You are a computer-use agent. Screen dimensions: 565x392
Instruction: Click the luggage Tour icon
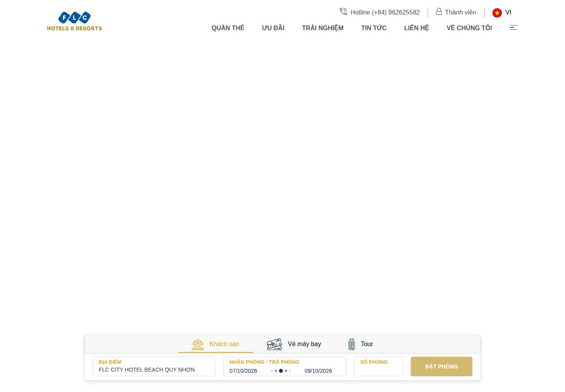pos(352,344)
